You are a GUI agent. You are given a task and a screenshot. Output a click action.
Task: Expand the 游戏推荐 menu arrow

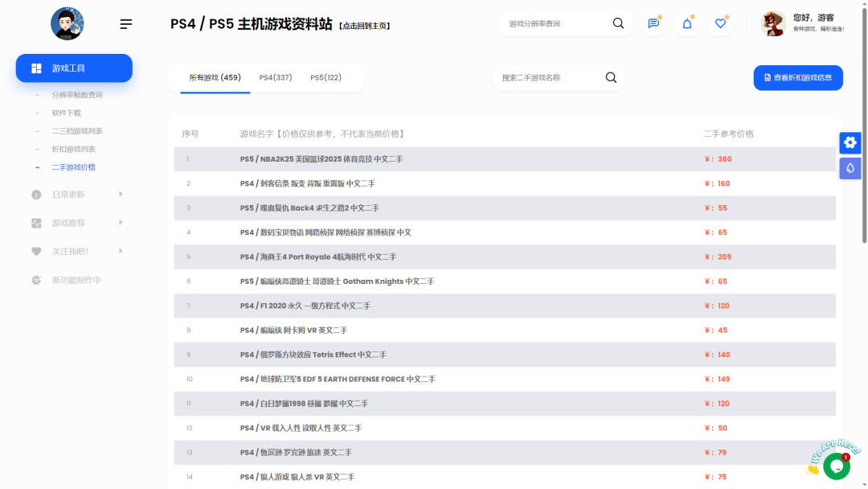121,223
